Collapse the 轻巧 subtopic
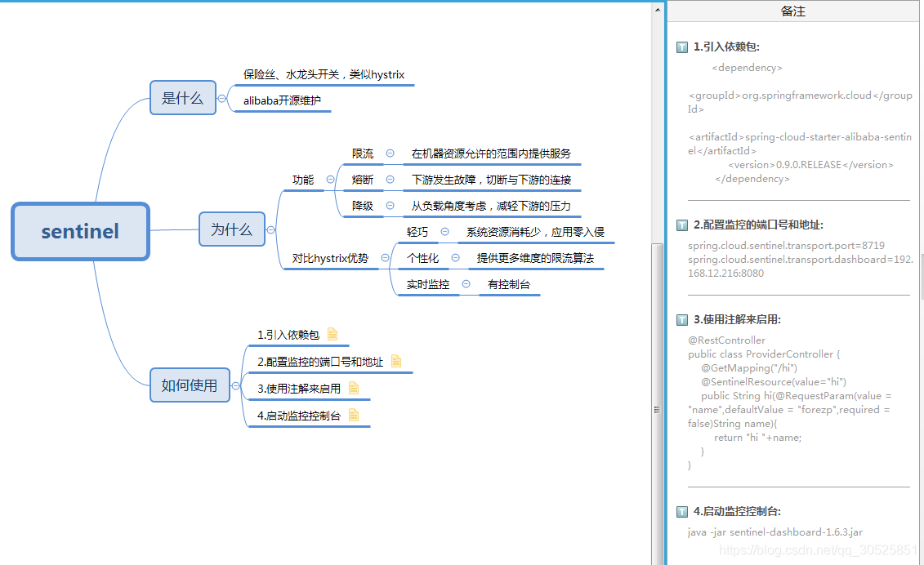Viewport: 924px width, 565px height. point(445,232)
